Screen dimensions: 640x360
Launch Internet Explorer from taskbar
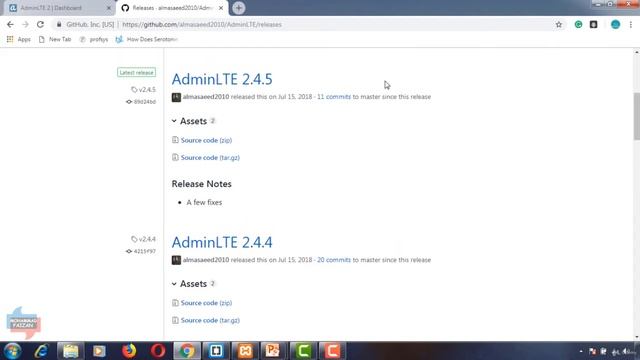point(41,351)
